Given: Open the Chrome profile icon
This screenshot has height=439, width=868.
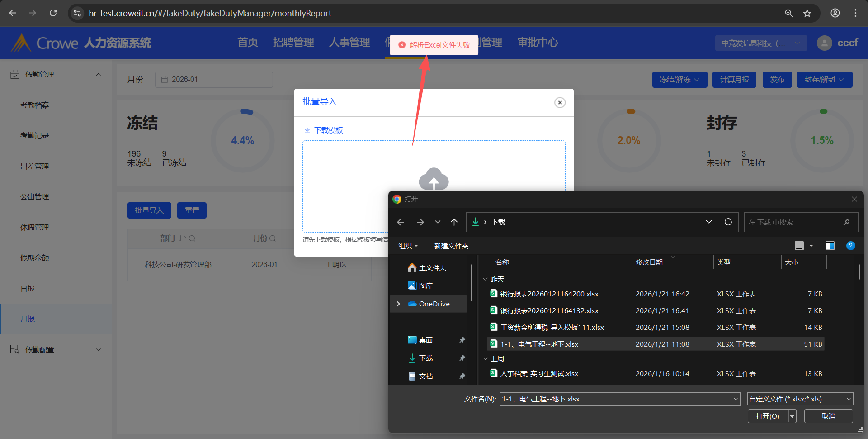Looking at the screenshot, I should tap(835, 13).
